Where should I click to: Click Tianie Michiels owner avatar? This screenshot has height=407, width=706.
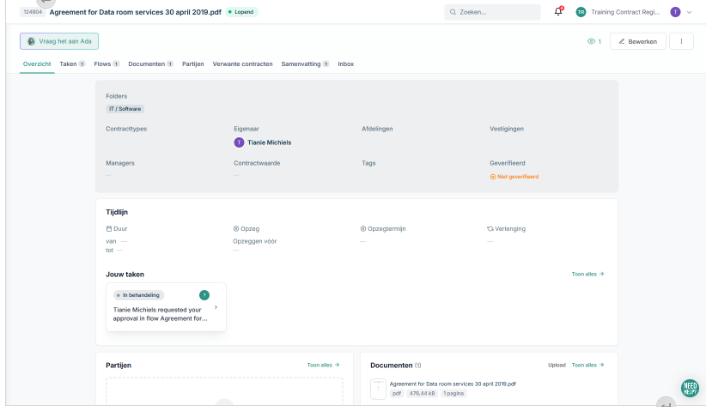coord(239,142)
